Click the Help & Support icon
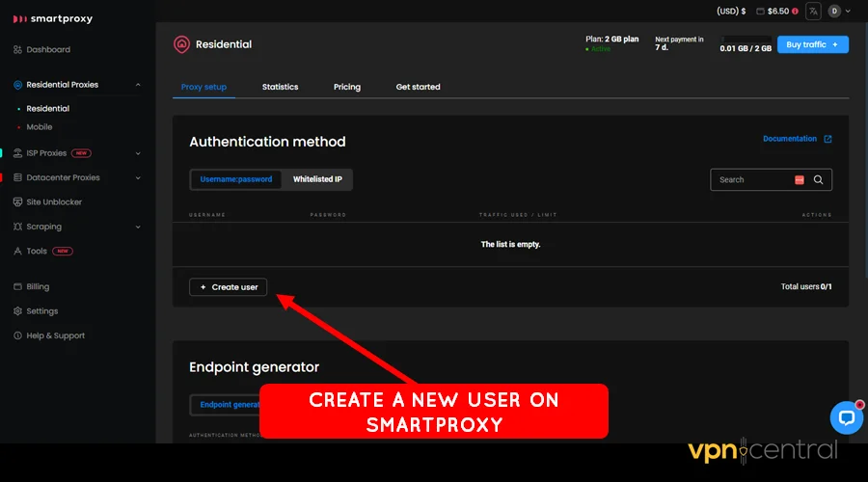 (x=17, y=335)
